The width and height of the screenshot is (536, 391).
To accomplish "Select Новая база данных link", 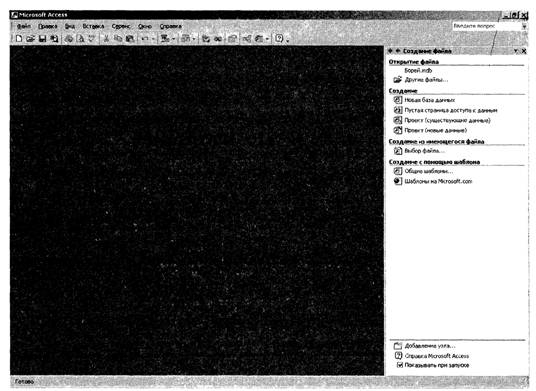I will [430, 100].
